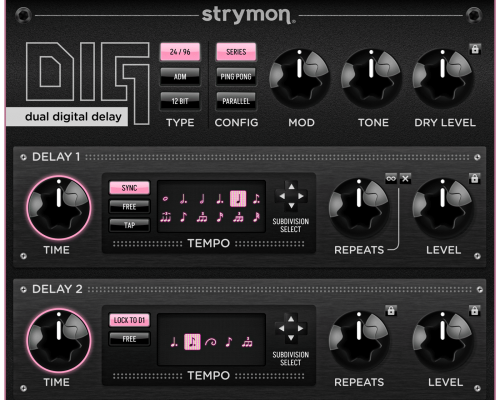Click up arrow of Delay 2 subdivision select
This screenshot has width=500, height=400.
[291, 319]
